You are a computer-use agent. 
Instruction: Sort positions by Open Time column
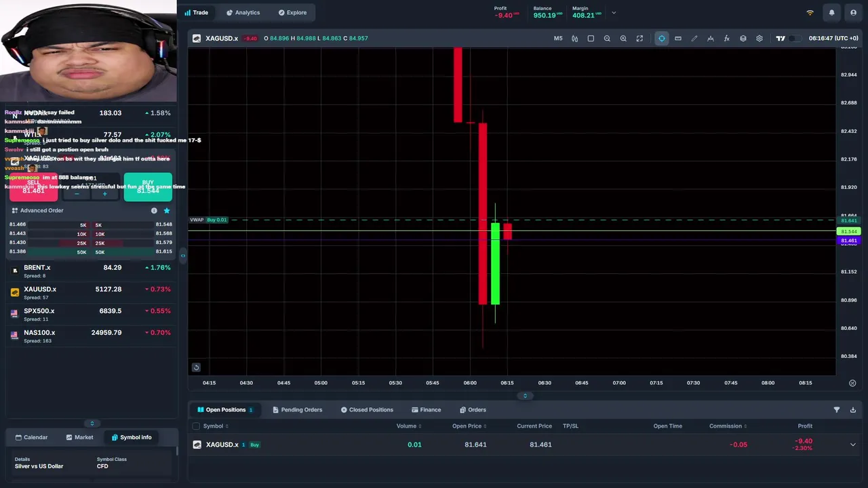point(668,426)
